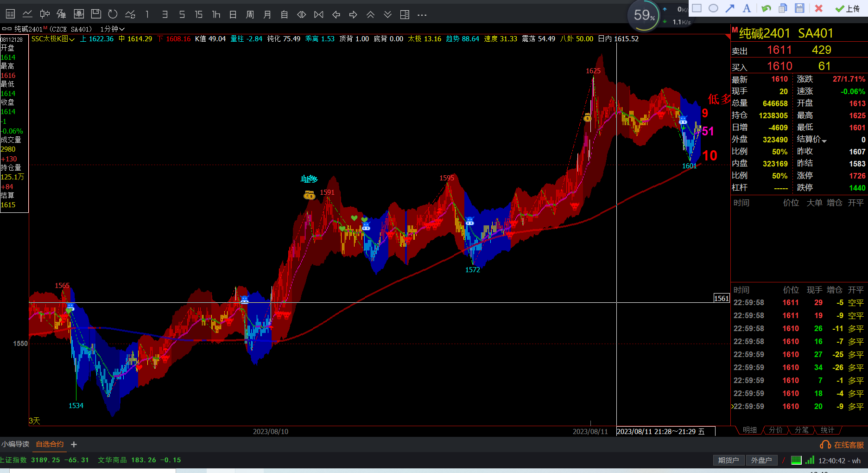Click the 外盘户 account button
The height and width of the screenshot is (473, 868).
[x=761, y=460]
